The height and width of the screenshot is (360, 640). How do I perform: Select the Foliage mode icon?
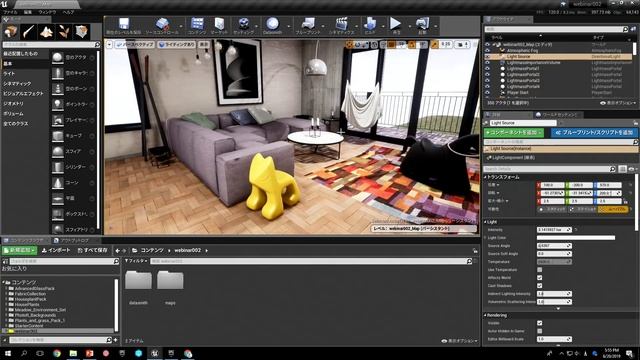click(x=64, y=31)
